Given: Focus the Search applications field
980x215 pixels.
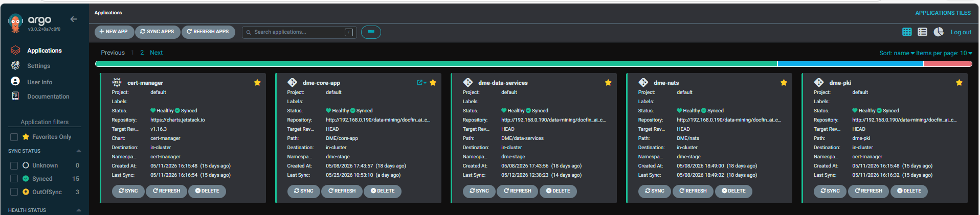Looking at the screenshot, I should 299,32.
